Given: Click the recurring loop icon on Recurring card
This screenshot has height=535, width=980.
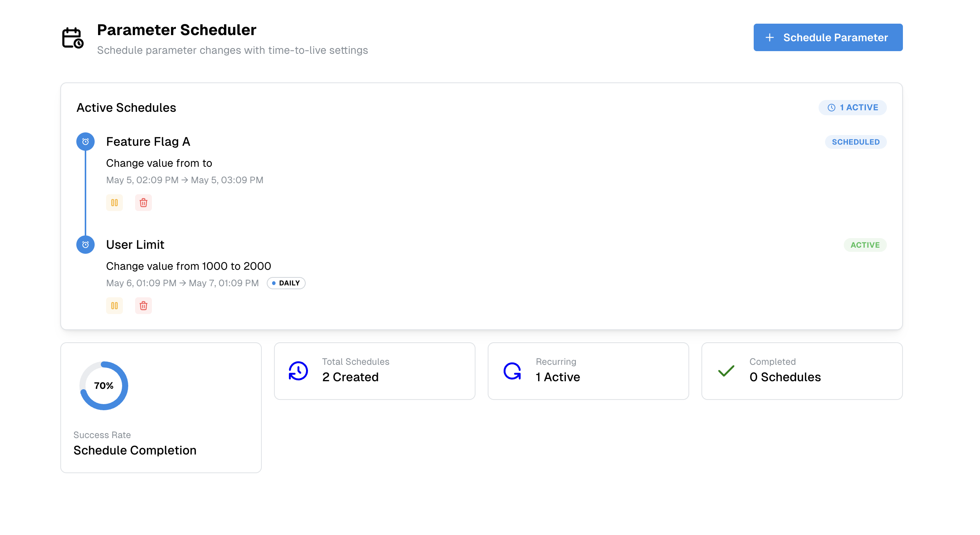Looking at the screenshot, I should pyautogui.click(x=512, y=371).
